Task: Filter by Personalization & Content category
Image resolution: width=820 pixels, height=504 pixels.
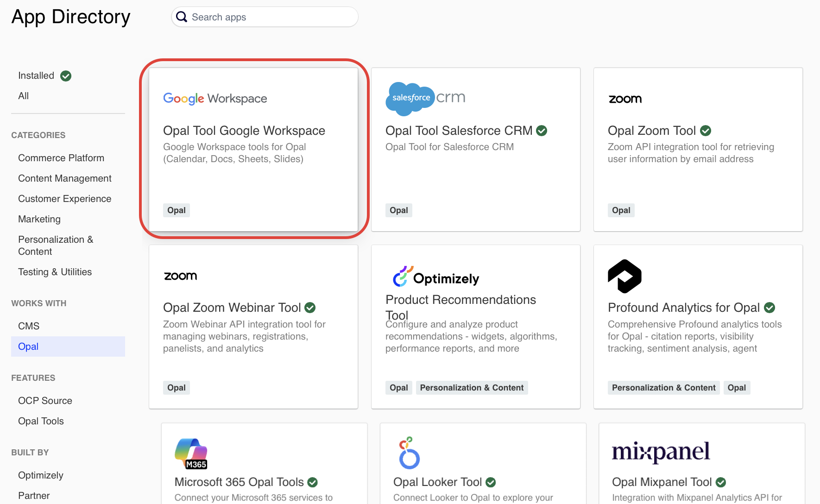Action: click(x=56, y=246)
